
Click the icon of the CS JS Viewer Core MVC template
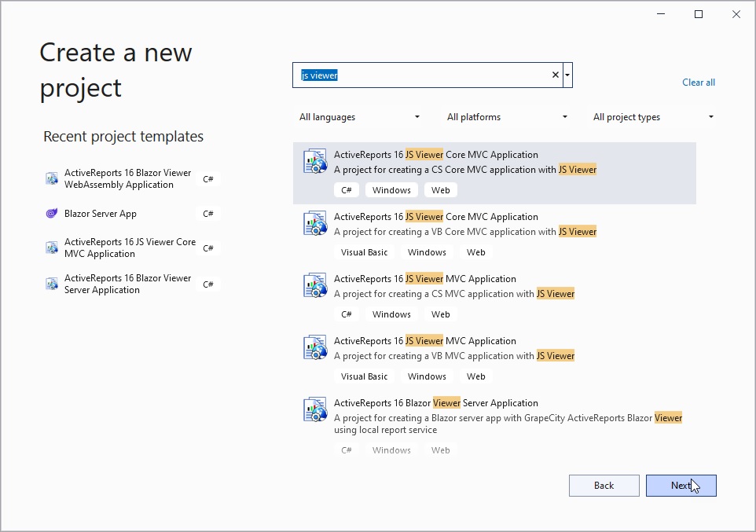pyautogui.click(x=315, y=161)
